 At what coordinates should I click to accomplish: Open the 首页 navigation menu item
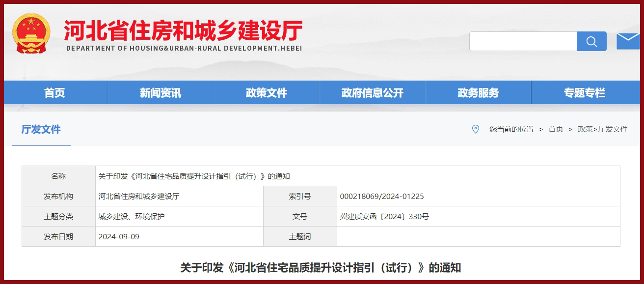(54, 92)
